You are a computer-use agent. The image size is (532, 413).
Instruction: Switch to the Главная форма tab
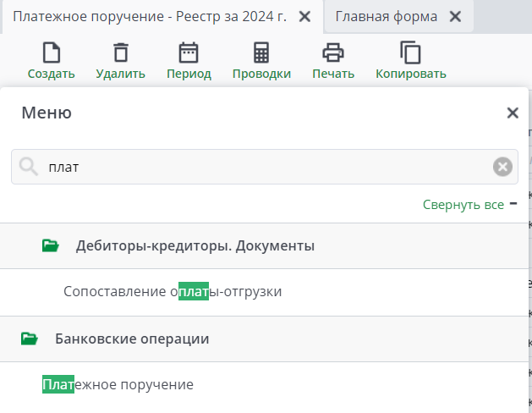387,17
